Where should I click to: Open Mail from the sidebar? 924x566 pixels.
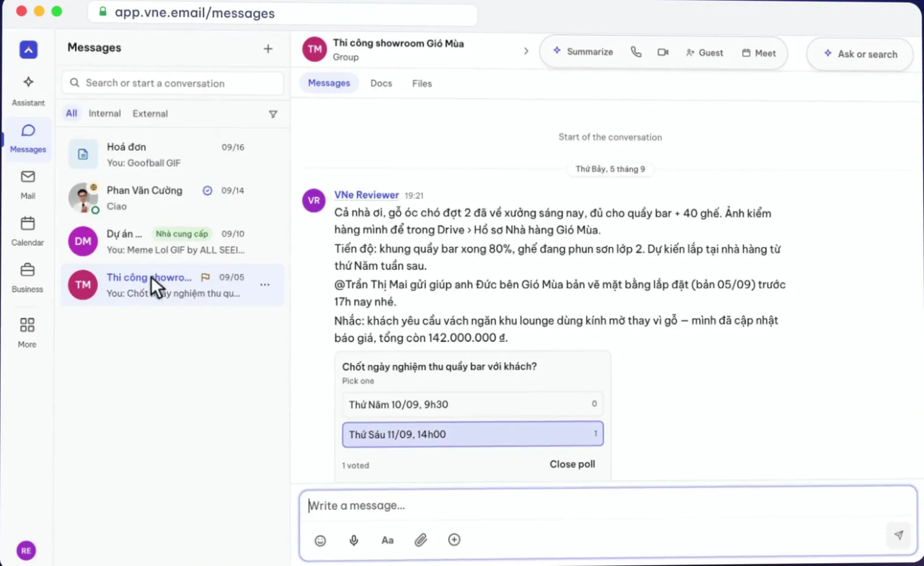28,176
